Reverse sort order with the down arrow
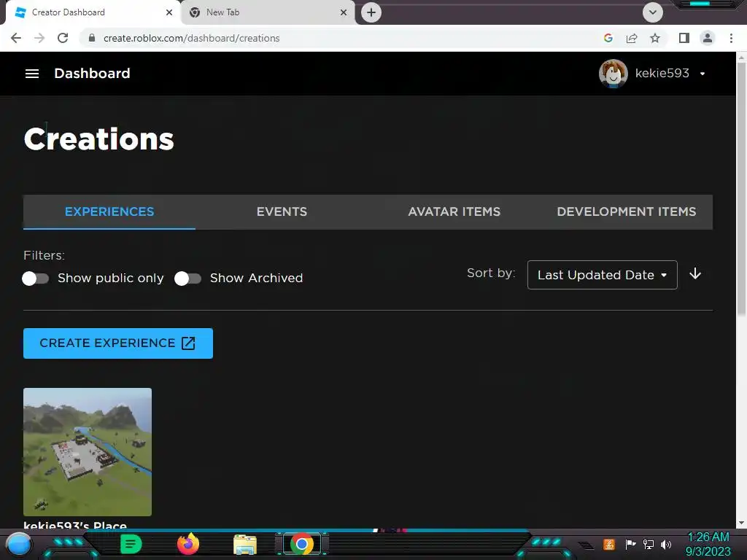 [x=695, y=274]
